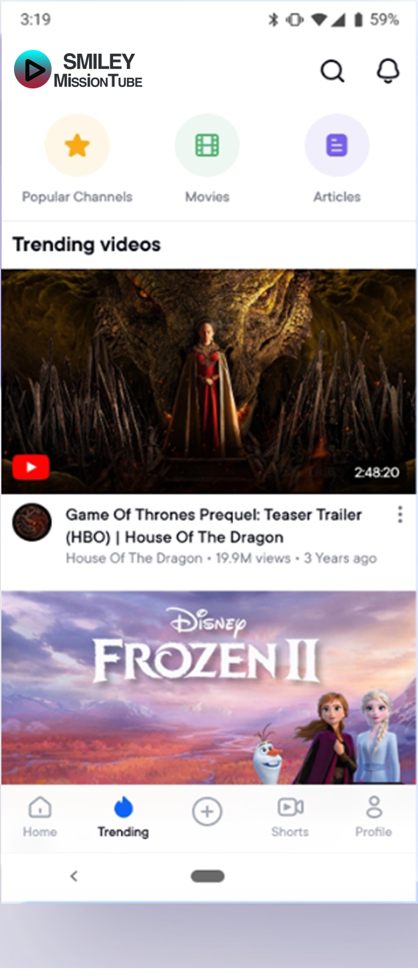Tap the plus create icon
This screenshot has height=980, width=418.
coord(207,811)
